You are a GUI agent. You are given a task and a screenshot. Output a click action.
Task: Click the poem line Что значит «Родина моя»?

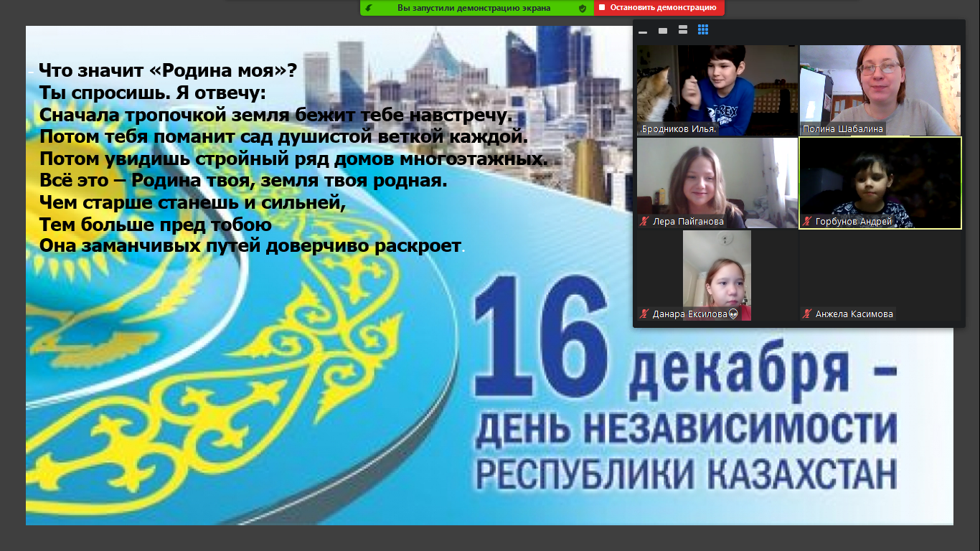click(167, 71)
